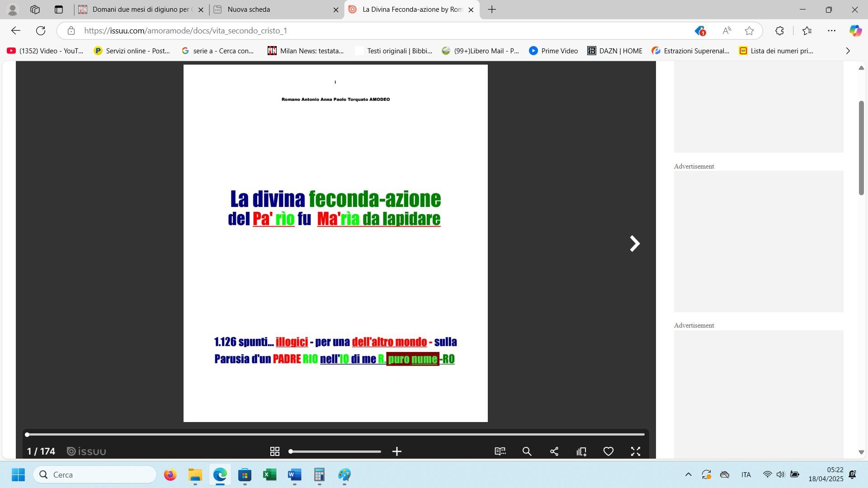This screenshot has width=868, height=488.
Task: Toggle Read aloud in address bar
Action: [726, 31]
